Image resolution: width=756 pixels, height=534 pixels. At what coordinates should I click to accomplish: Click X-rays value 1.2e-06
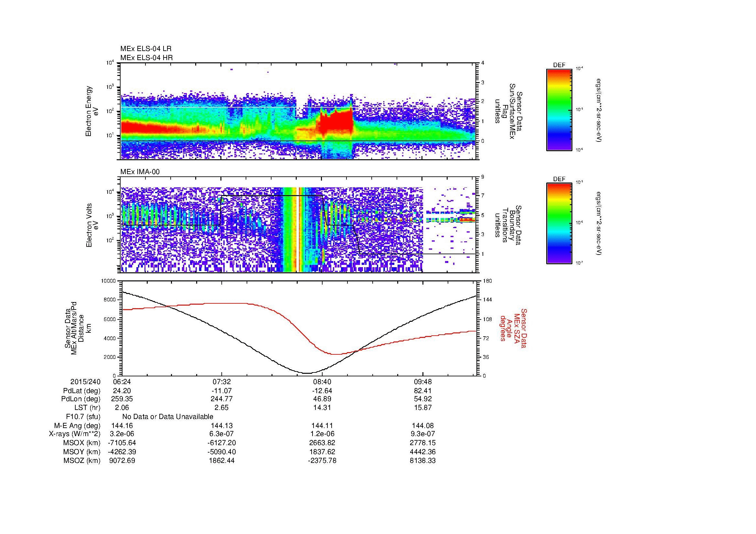coord(322,434)
